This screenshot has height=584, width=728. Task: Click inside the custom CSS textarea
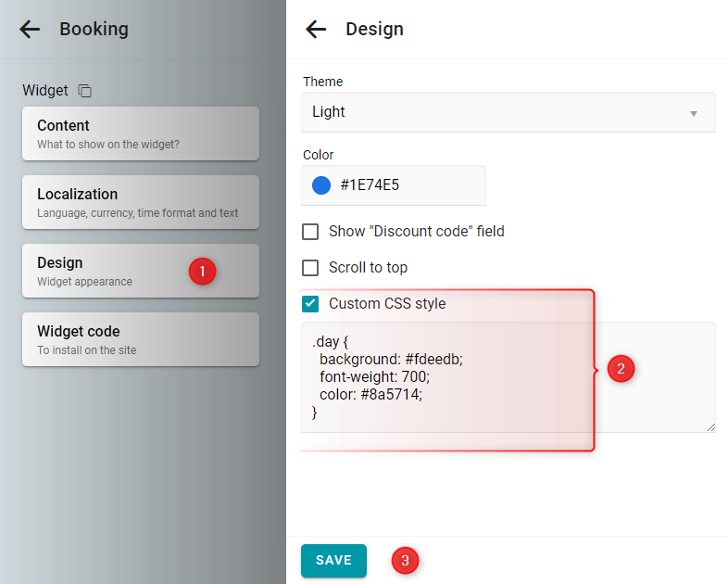pyautogui.click(x=508, y=377)
